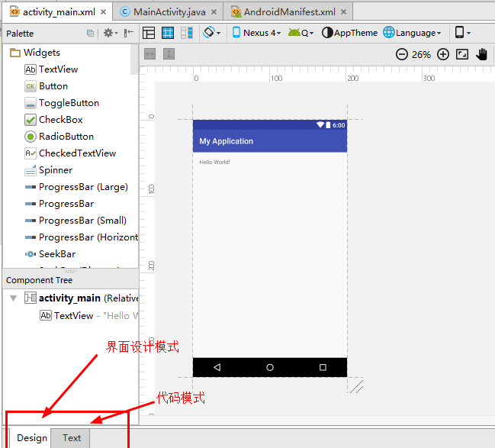495x448 pixels.
Task: Open the Language dropdown
Action: (x=412, y=33)
